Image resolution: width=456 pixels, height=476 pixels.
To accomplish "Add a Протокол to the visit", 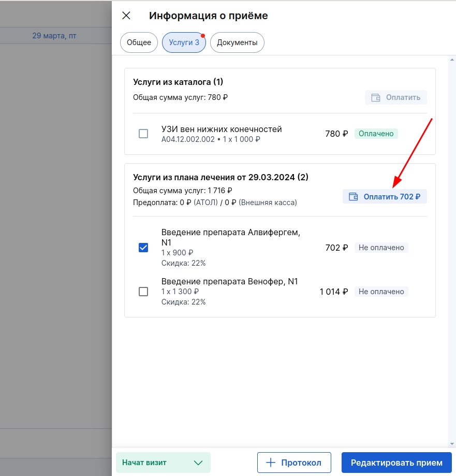I will click(x=294, y=463).
